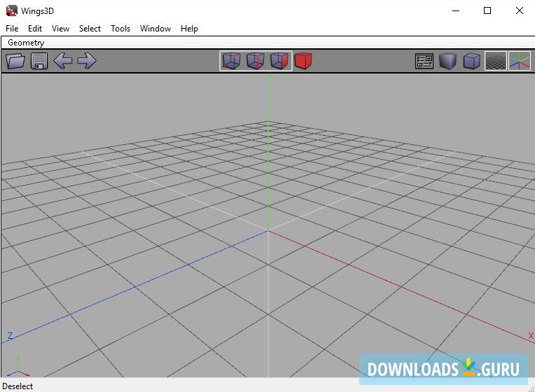Save the model using the floppy disk icon
The width and height of the screenshot is (535, 392).
(39, 61)
